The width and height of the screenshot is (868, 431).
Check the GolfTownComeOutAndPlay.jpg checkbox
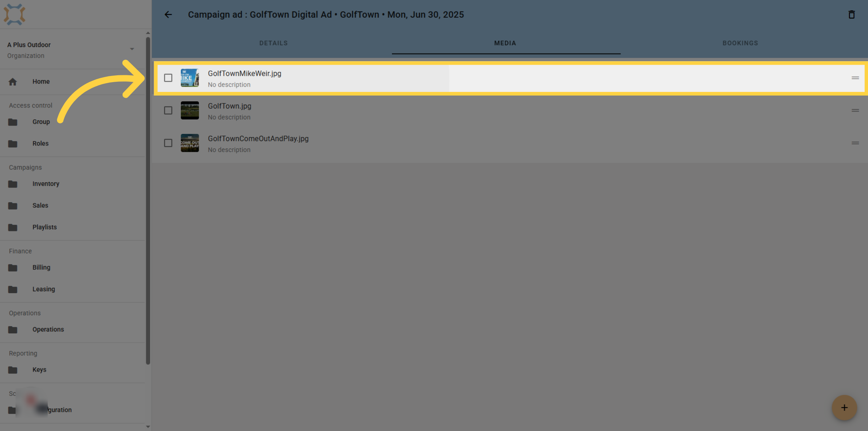tap(168, 143)
